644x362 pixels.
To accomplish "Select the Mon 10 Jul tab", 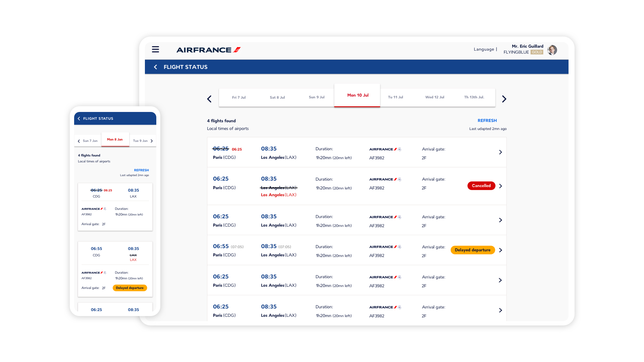I will (357, 96).
